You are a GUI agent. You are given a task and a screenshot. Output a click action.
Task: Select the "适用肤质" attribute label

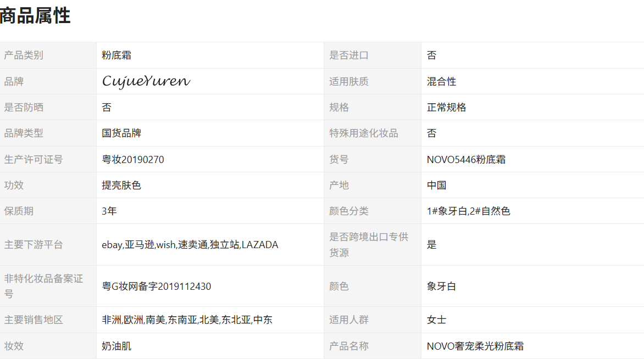coord(349,82)
